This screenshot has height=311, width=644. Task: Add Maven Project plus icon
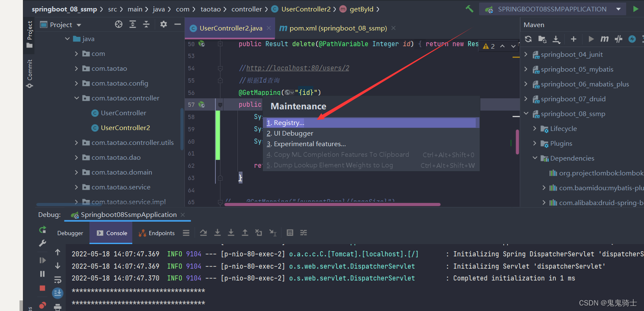[574, 39]
